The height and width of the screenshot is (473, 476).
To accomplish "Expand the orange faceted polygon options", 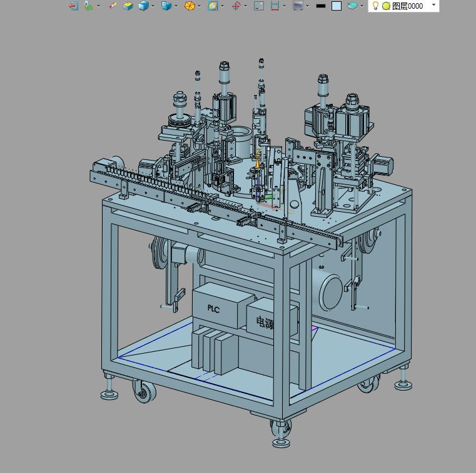I will click(199, 6).
